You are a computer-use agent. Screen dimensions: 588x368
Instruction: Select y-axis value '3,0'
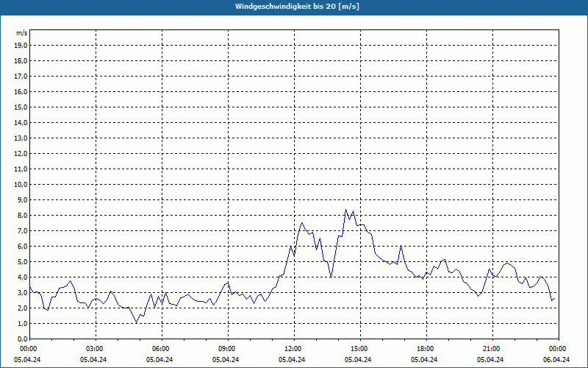[x=22, y=292]
